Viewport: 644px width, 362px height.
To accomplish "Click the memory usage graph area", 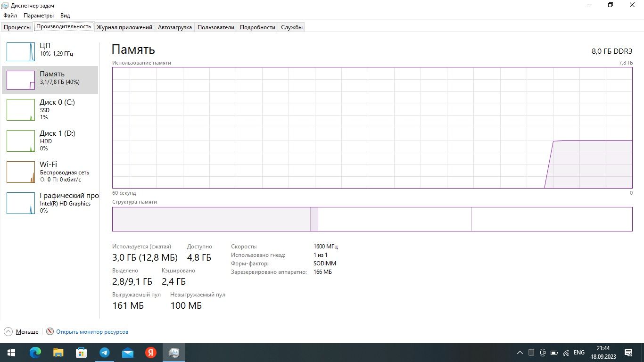I will pos(372,128).
